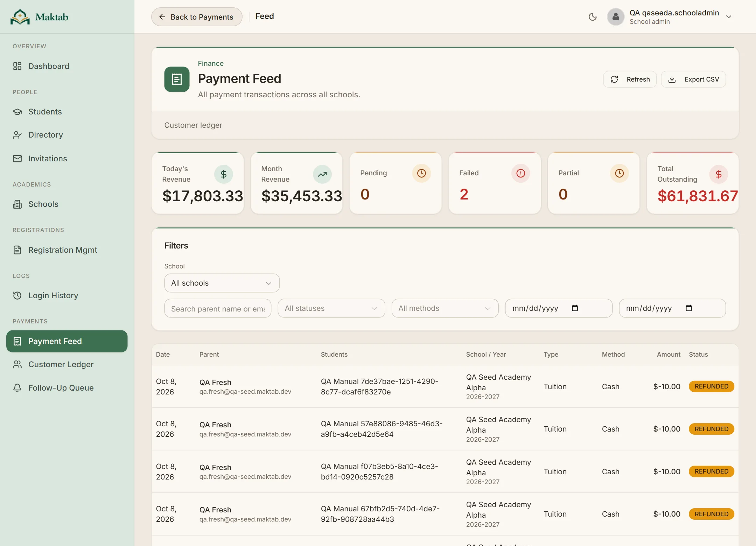Click student QA Manual f07b3eb5 entry

(x=379, y=472)
